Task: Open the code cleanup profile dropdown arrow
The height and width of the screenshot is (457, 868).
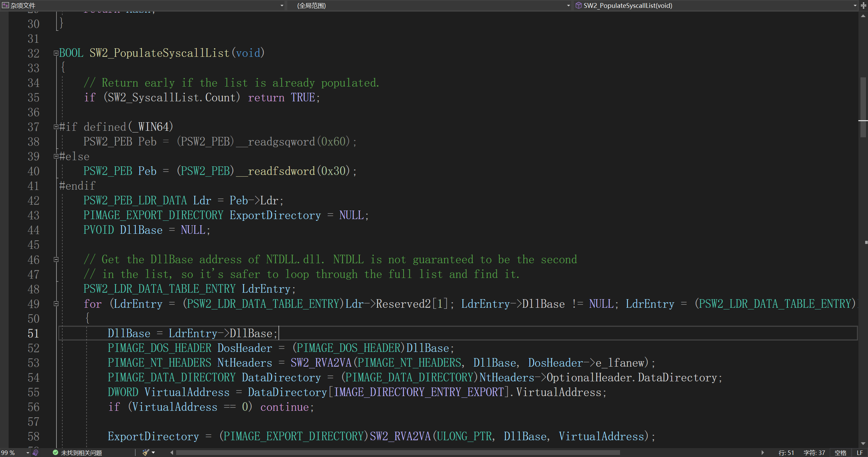Action: pos(153,453)
